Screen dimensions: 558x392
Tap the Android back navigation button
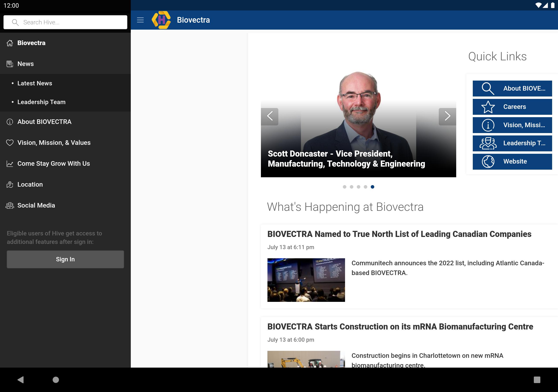point(21,380)
